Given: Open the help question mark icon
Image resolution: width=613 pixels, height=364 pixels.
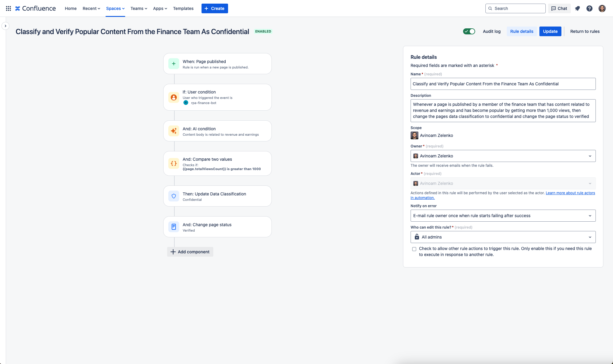Looking at the screenshot, I should [x=589, y=8].
